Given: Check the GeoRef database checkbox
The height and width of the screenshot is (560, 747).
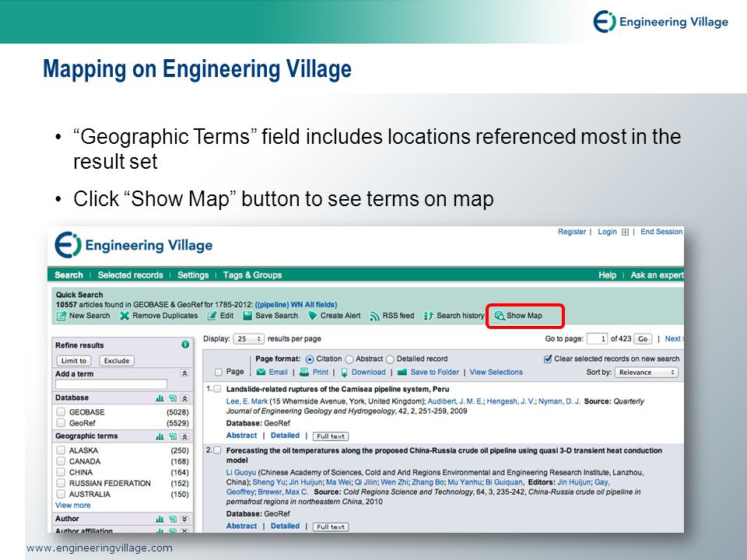Looking at the screenshot, I should [61, 423].
